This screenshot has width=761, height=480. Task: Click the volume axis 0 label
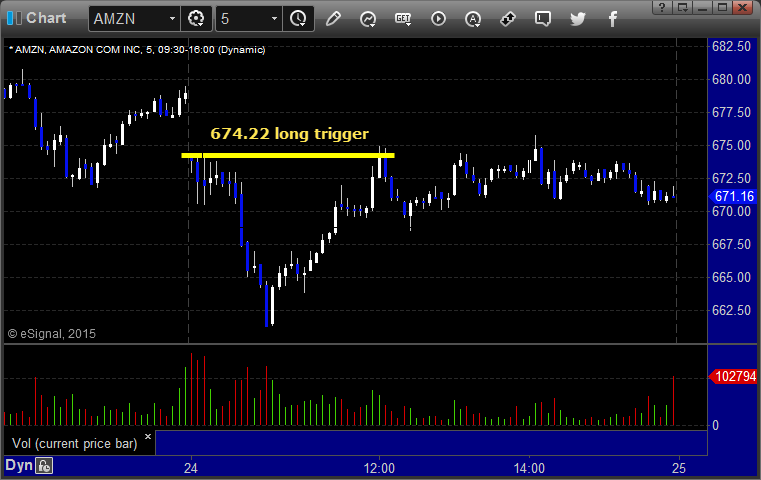click(x=715, y=426)
